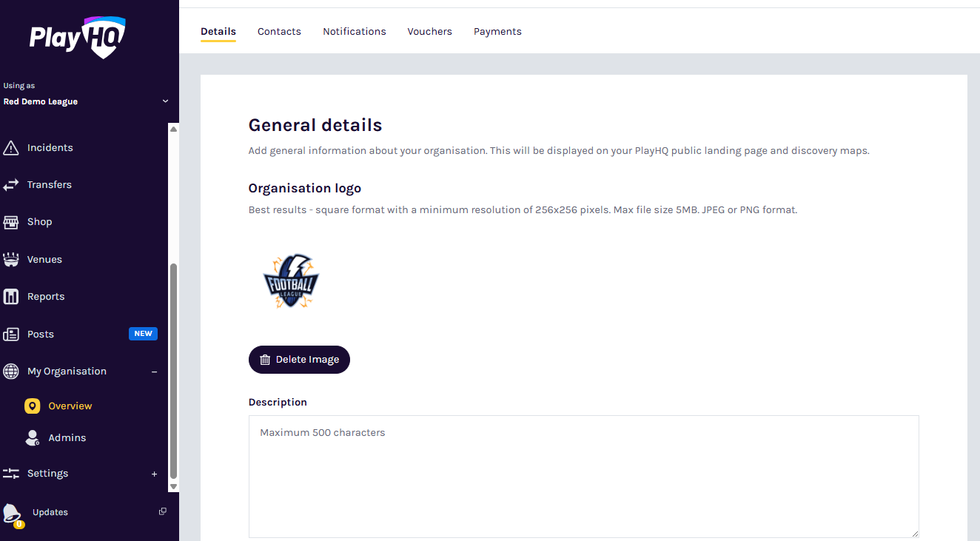
Task: Click the sidebar scrollbar down arrow
Action: [174, 486]
